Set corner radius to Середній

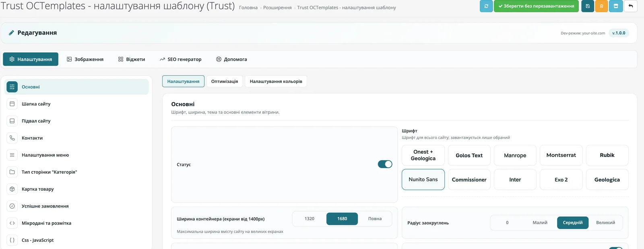[x=573, y=223]
